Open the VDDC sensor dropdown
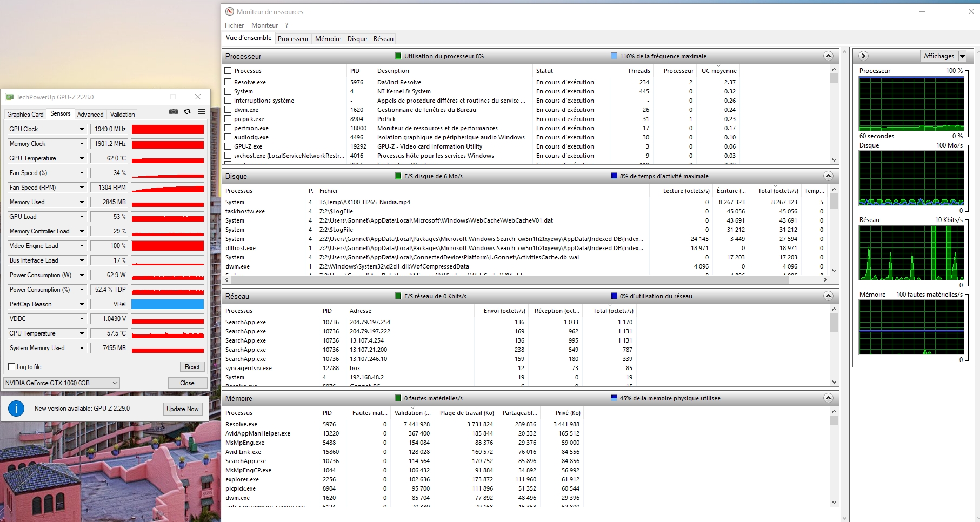980x522 pixels. tap(82, 319)
